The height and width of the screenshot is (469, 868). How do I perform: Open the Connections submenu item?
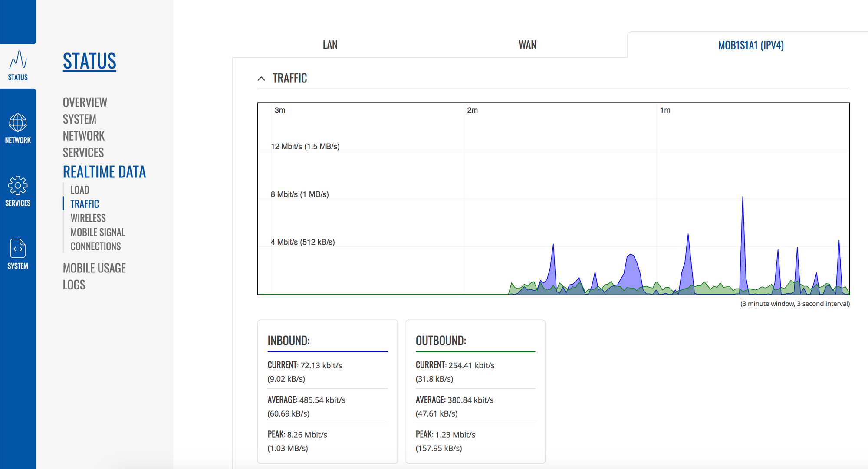(x=95, y=246)
